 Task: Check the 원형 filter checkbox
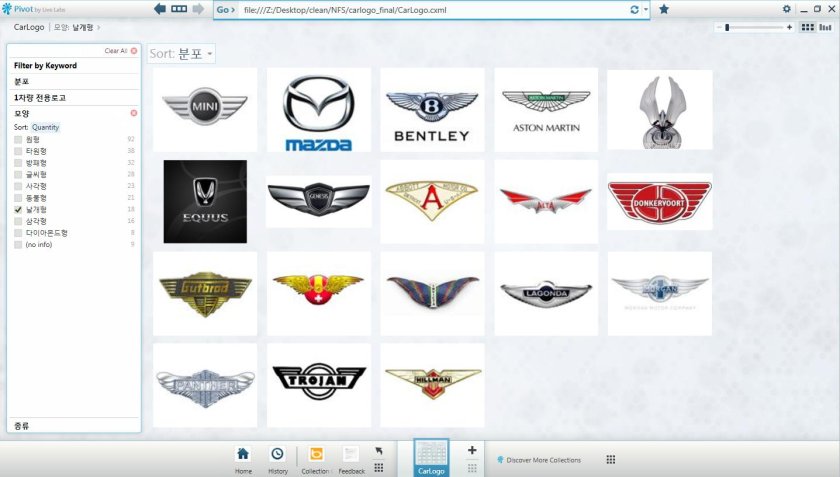click(18, 139)
